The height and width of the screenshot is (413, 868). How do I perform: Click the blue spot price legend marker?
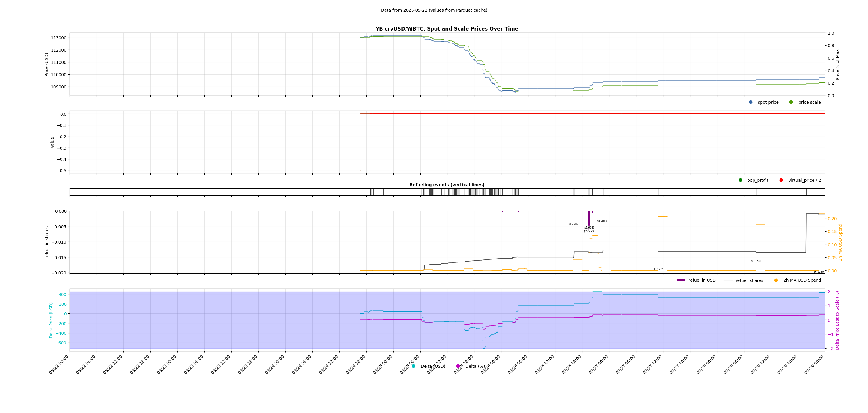pos(751,102)
